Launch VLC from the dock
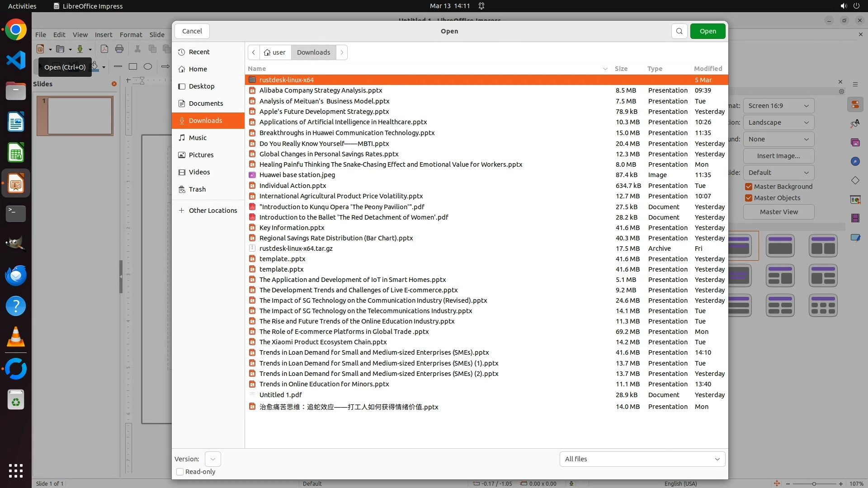868x488 pixels. (16, 338)
